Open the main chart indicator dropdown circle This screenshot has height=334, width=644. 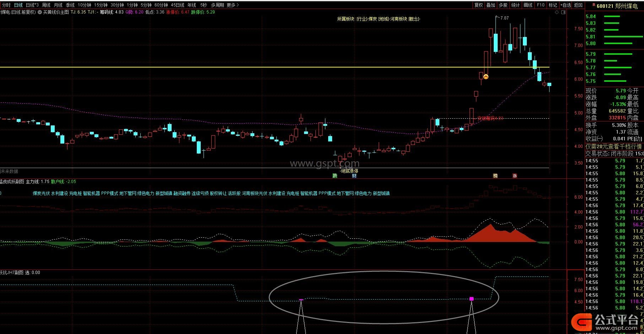[x=40, y=12]
